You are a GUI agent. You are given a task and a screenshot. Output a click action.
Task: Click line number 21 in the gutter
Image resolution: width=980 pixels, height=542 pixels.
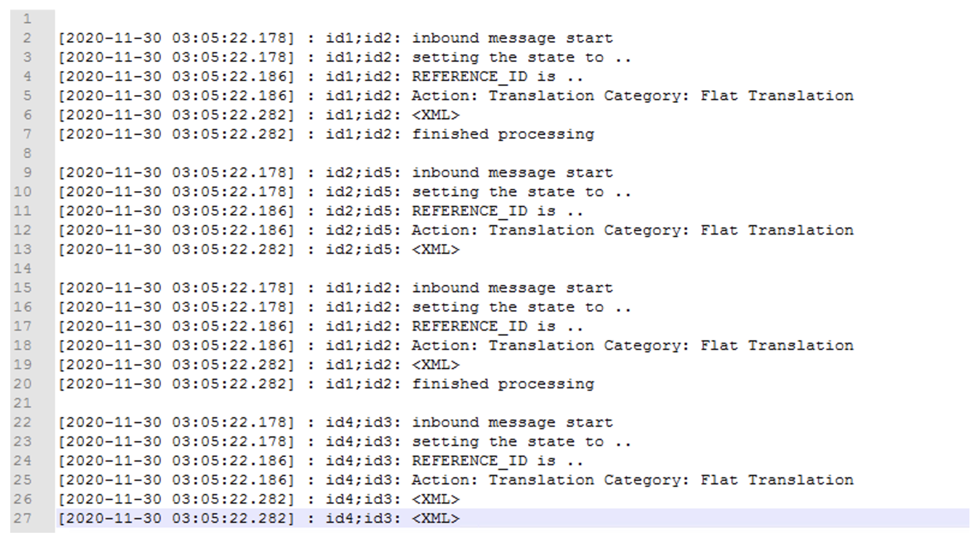[x=23, y=403]
